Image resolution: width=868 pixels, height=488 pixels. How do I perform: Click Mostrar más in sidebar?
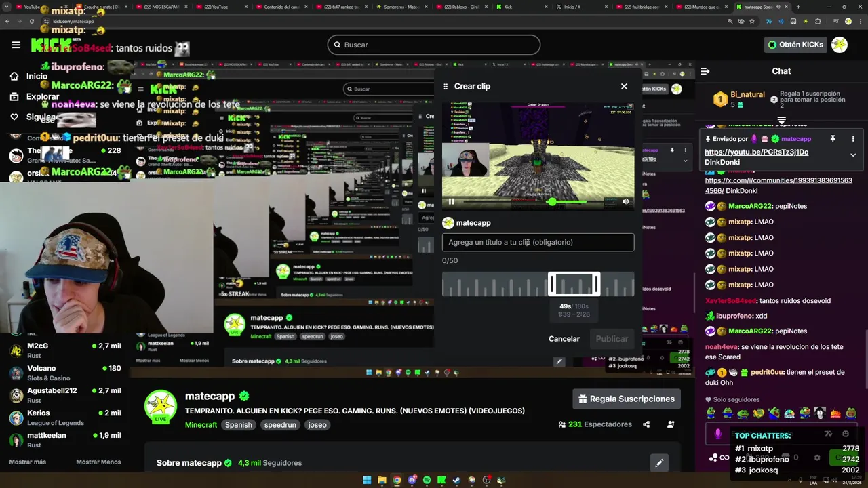27,462
